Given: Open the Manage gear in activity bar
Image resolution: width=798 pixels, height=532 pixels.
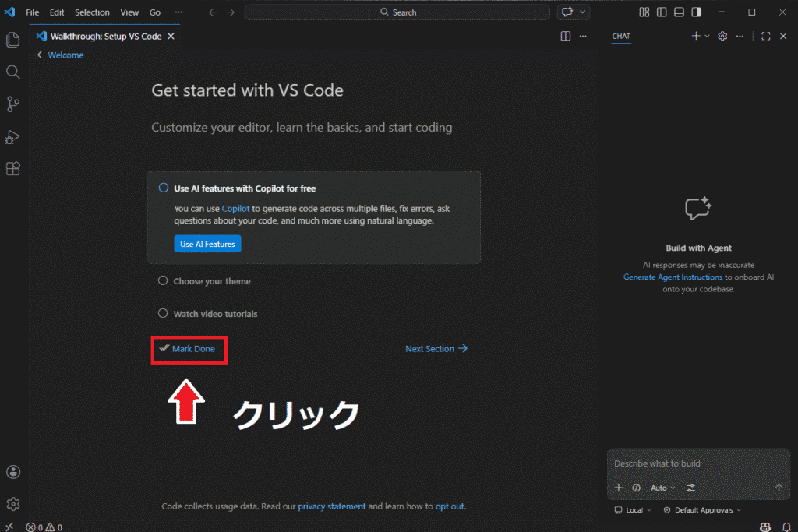Looking at the screenshot, I should (12, 504).
